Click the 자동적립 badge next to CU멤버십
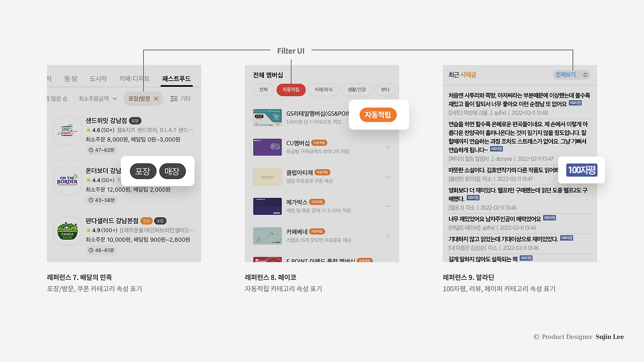The height and width of the screenshot is (362, 644). (x=319, y=143)
